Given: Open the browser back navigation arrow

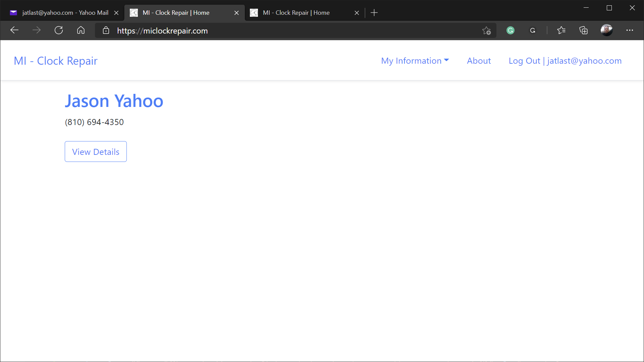Looking at the screenshot, I should 14,30.
